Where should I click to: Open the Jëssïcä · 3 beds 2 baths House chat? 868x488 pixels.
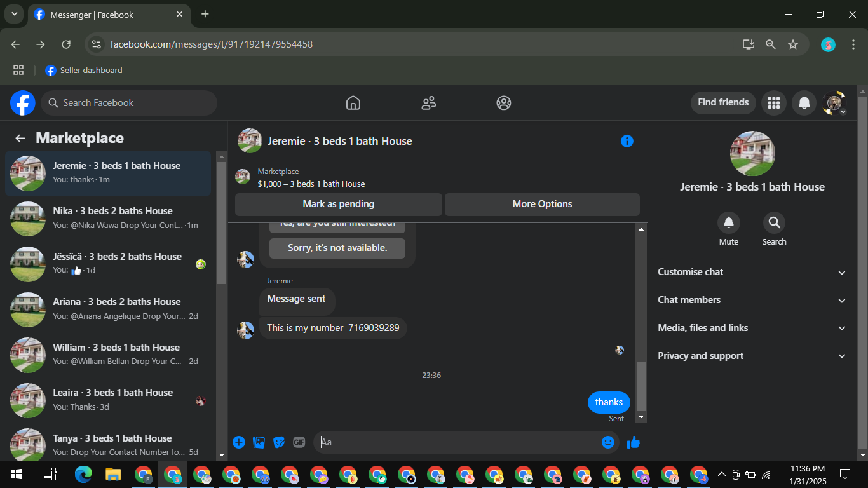pos(108,264)
